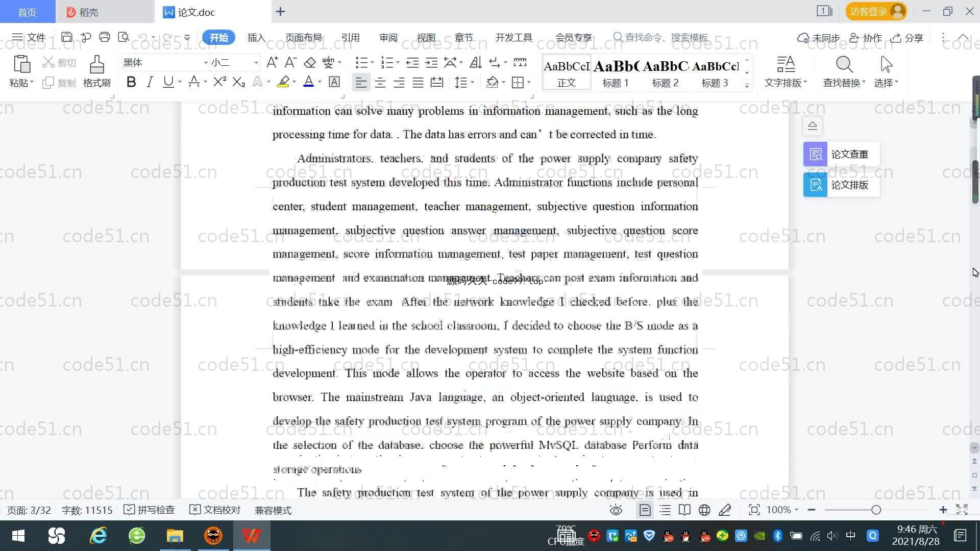
Task: Open the 论文查重 plagiarism check tool
Action: pos(841,154)
